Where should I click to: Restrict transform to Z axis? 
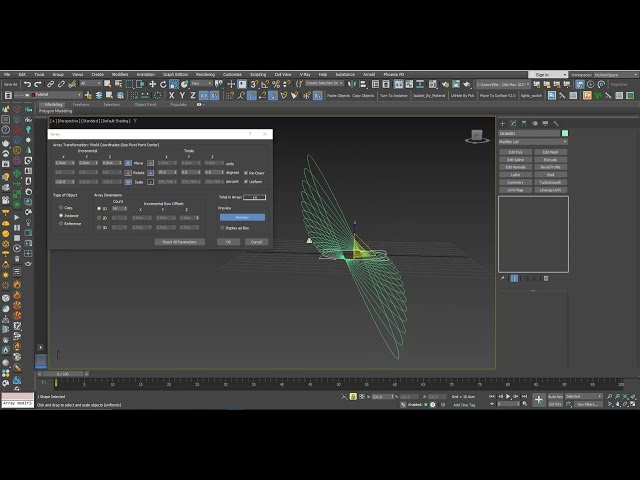(x=193, y=96)
